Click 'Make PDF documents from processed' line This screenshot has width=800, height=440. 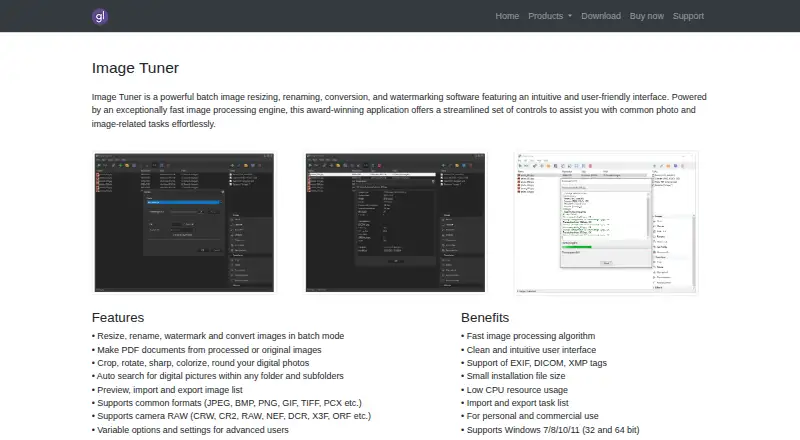(207, 350)
